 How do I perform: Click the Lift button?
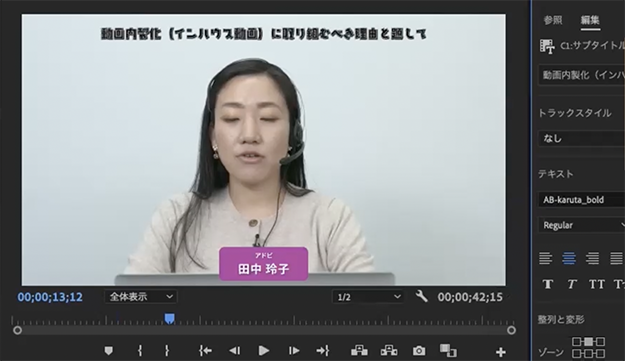pos(359,351)
